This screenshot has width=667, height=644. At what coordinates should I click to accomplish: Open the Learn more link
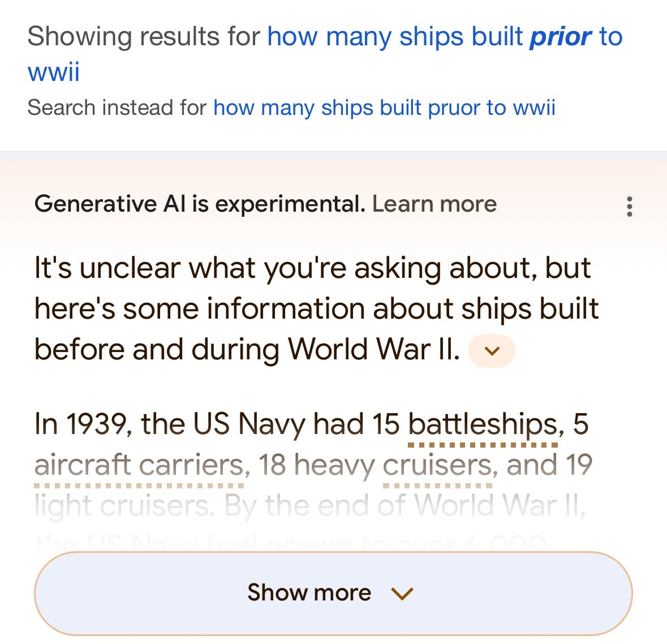click(434, 204)
